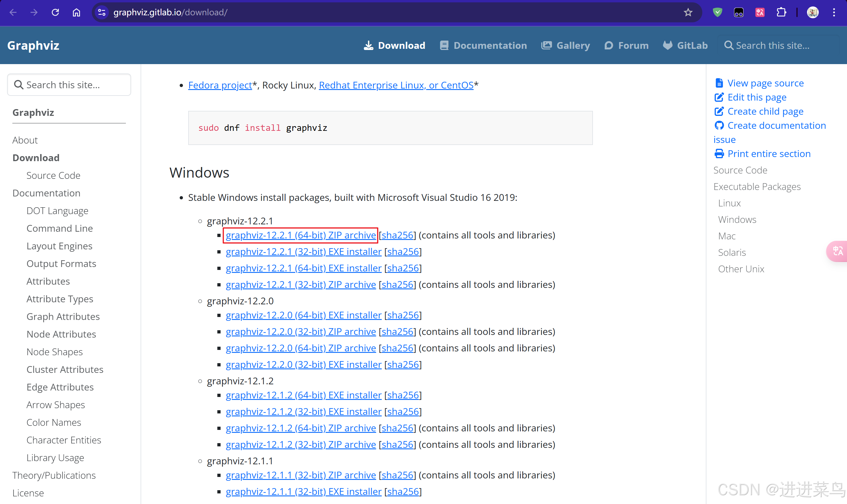Viewport: 847px width, 504px height.
Task: Click the browser reload icon
Action: [55, 13]
